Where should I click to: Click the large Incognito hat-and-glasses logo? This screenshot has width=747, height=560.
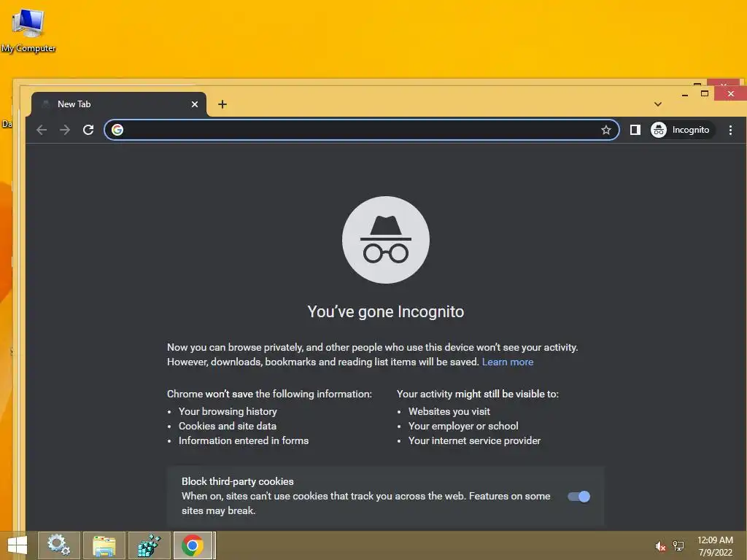click(386, 240)
